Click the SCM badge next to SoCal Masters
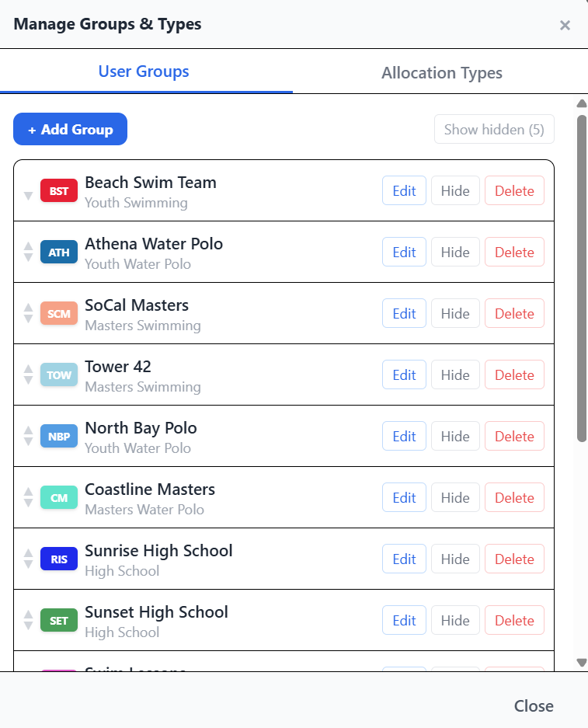Screen dimensions: 588x728 tap(58, 312)
